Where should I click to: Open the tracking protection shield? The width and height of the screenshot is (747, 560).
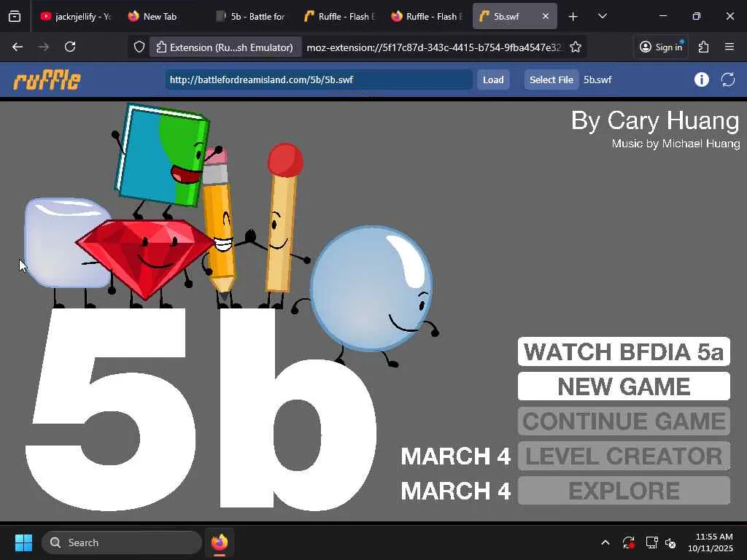139,47
